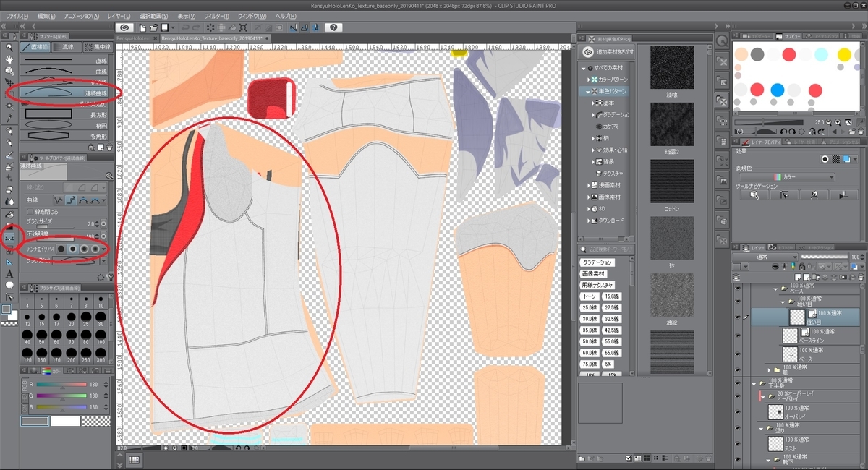
Task: Expand the グラデーション material folder
Action: point(593,115)
